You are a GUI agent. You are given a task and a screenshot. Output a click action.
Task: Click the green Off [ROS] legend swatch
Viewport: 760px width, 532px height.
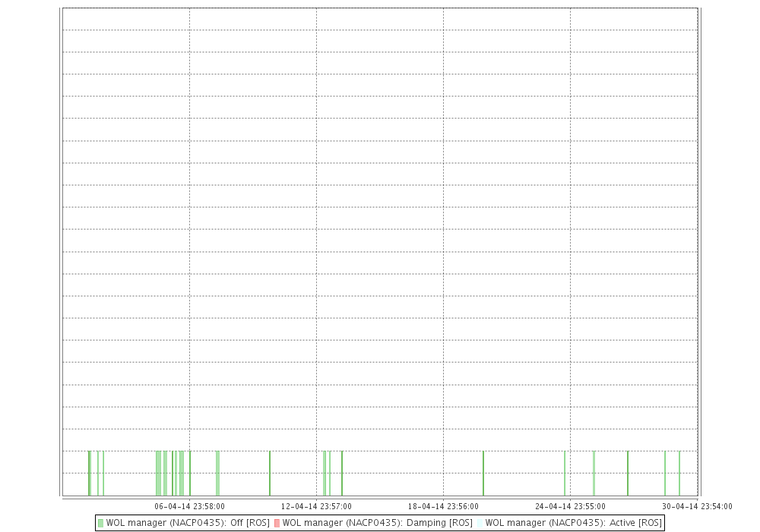(101, 524)
